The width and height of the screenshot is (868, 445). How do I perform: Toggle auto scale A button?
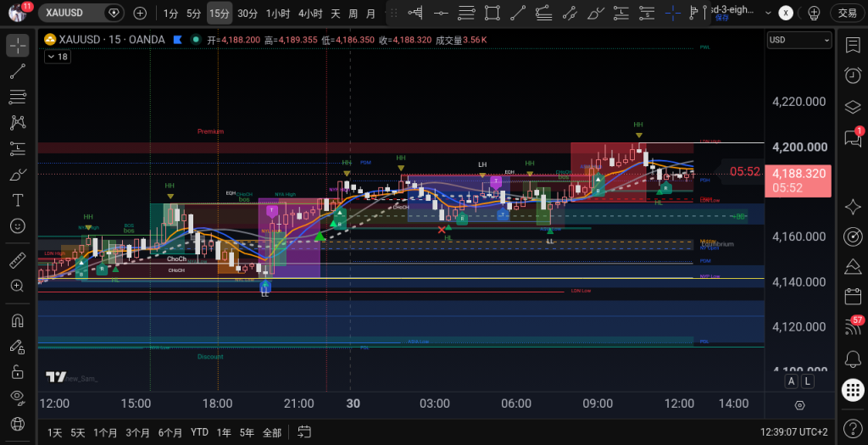click(x=792, y=381)
